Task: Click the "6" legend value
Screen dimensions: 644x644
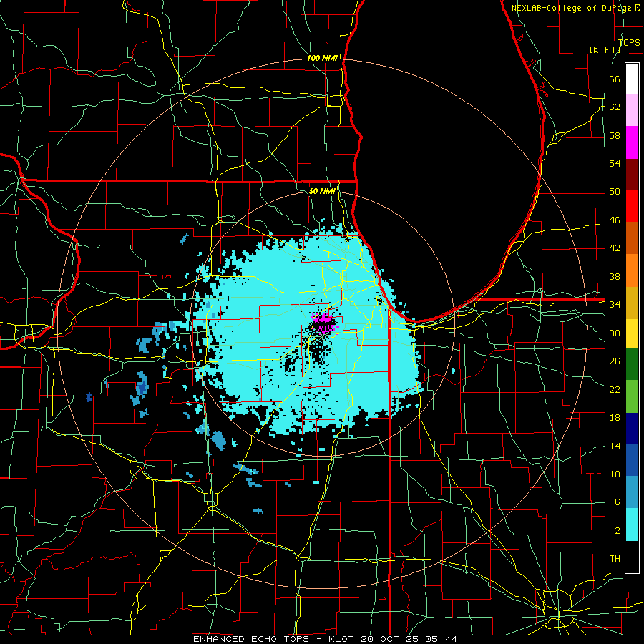Action: tap(617, 502)
